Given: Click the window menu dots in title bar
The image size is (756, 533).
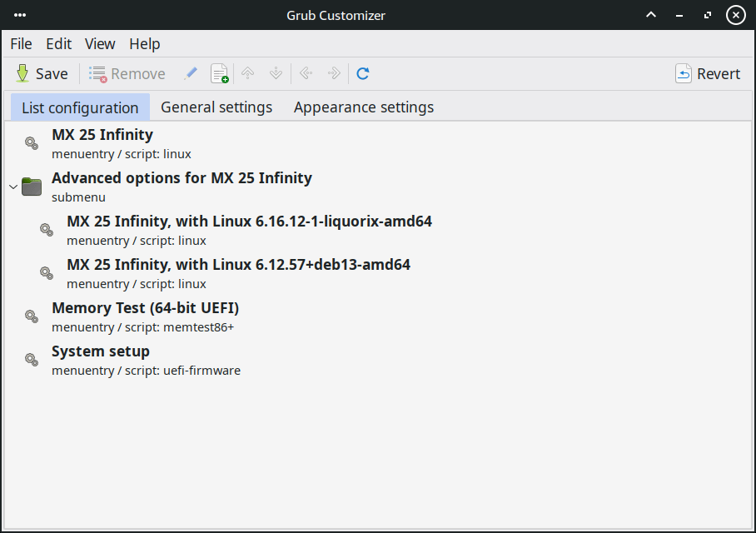Looking at the screenshot, I should coord(21,15).
